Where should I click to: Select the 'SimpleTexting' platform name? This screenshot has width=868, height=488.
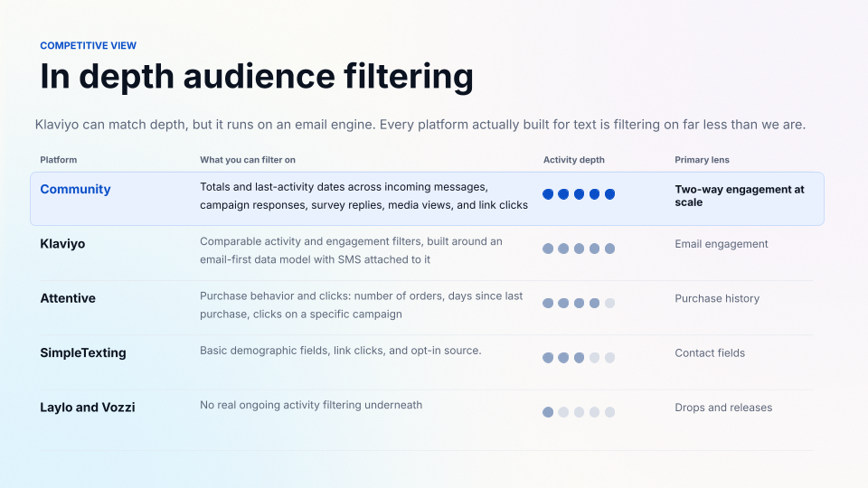click(x=83, y=353)
